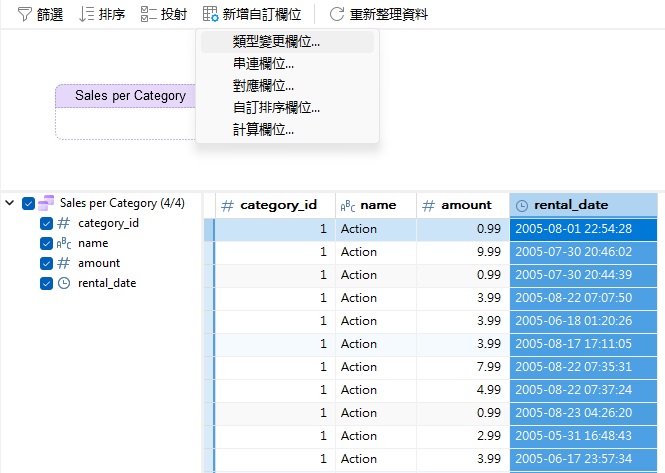Click the ABC text icon in name column header

(348, 205)
